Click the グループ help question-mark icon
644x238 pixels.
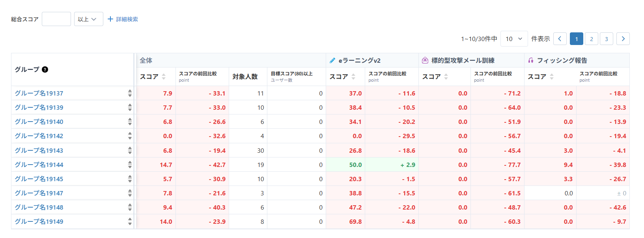click(45, 69)
